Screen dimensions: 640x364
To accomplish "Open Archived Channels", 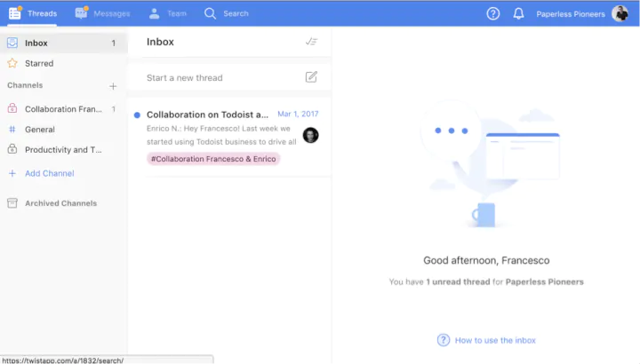I will pos(60,203).
